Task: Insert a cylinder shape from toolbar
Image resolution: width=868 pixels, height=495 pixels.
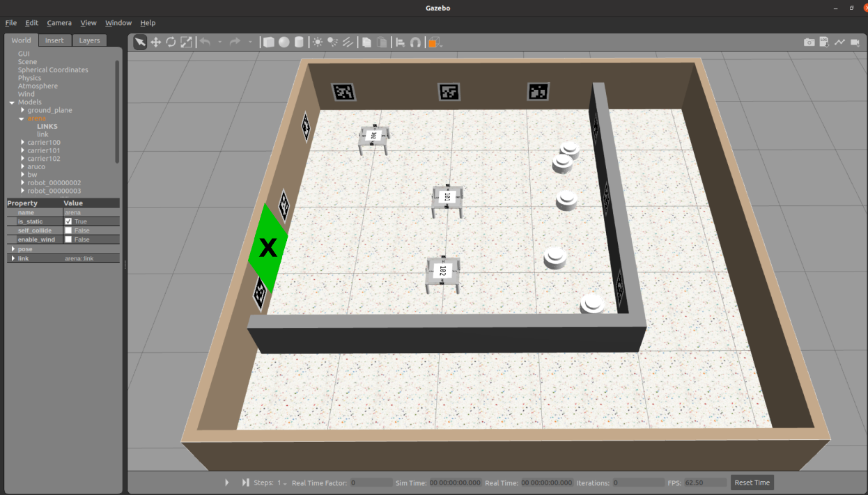Action: pyautogui.click(x=300, y=42)
